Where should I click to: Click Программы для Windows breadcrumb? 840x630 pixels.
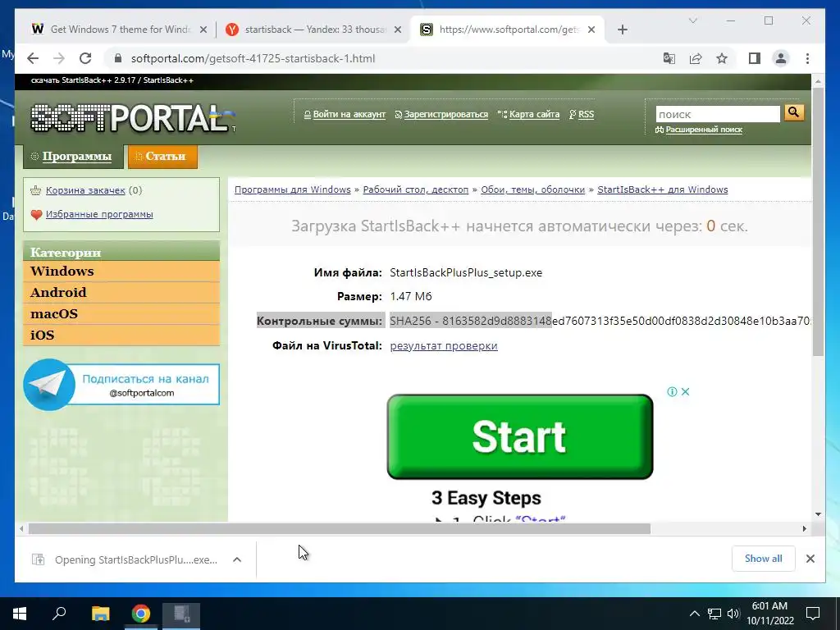tap(293, 189)
